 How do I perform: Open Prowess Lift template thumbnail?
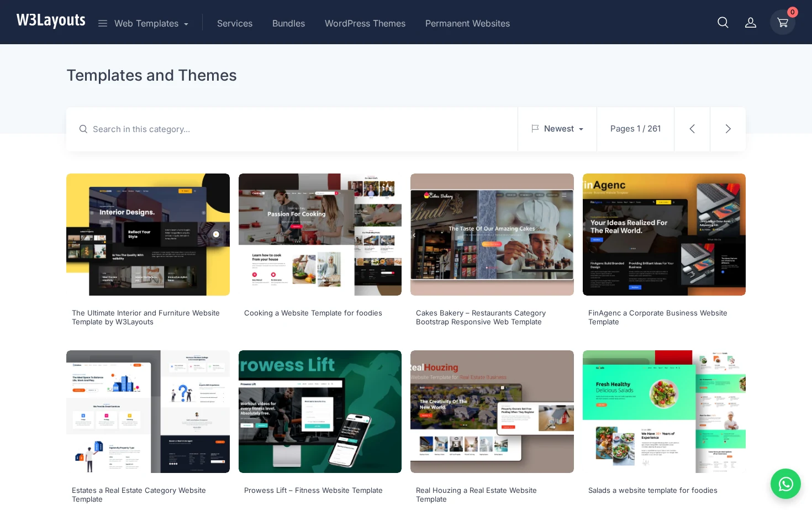320,412
